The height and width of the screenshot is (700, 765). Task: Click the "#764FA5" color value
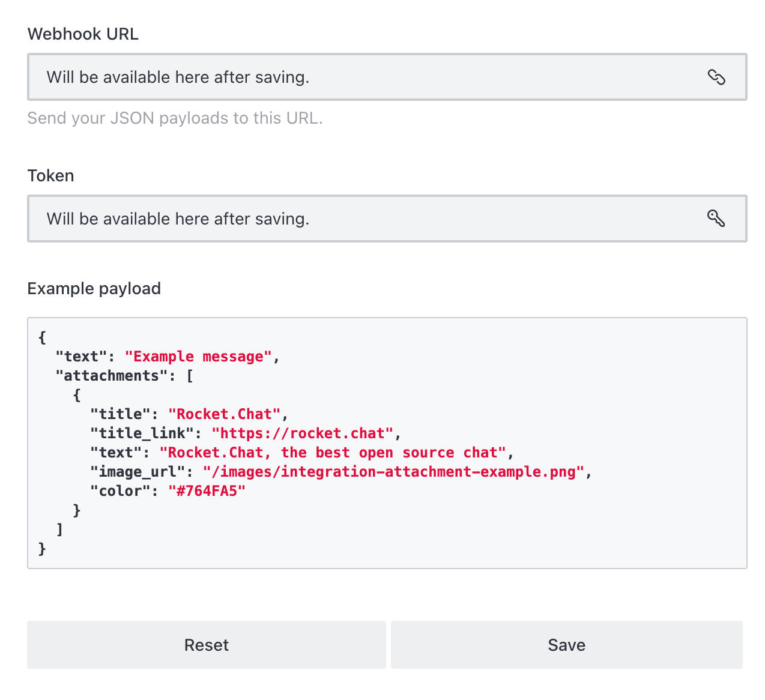click(207, 491)
